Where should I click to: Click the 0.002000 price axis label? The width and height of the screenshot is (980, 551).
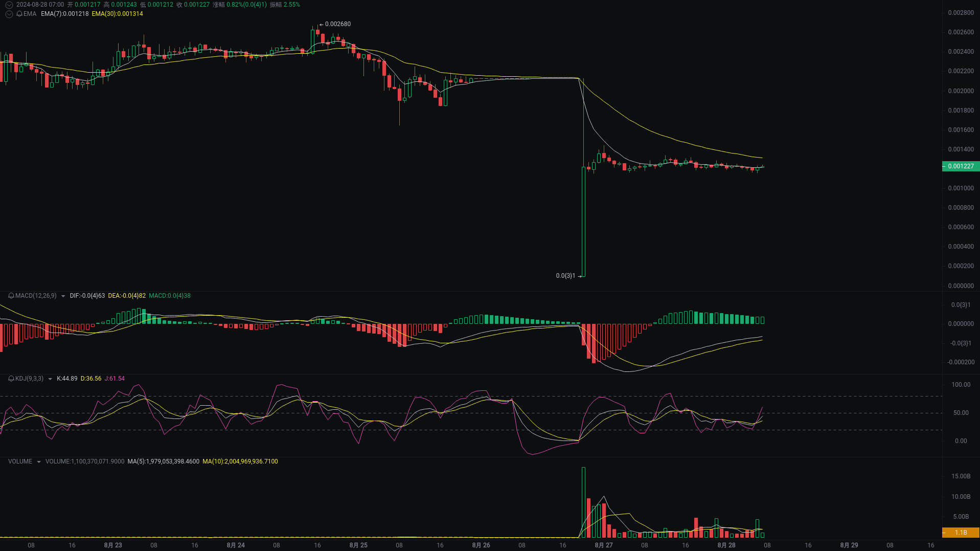tap(961, 91)
